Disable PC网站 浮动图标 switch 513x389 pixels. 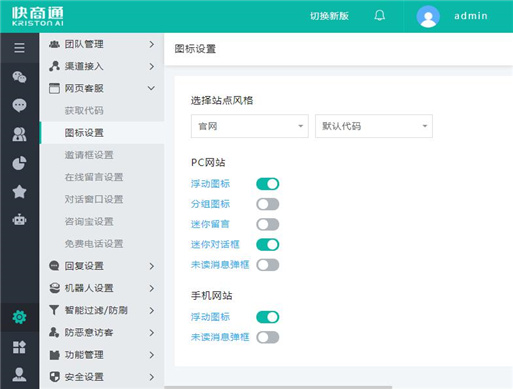click(268, 184)
